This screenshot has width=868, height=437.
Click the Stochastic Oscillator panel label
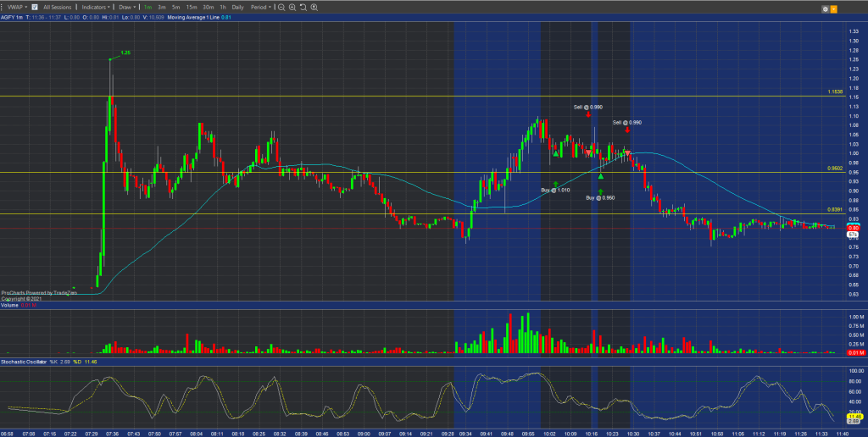pos(24,362)
